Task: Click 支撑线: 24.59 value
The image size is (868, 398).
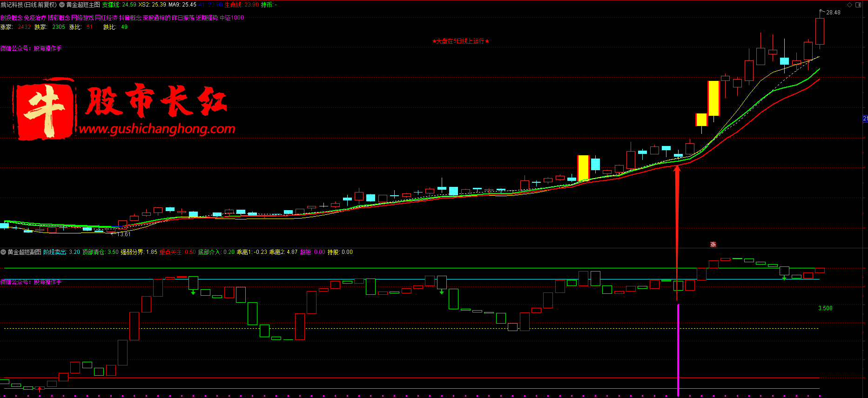Action: point(119,5)
